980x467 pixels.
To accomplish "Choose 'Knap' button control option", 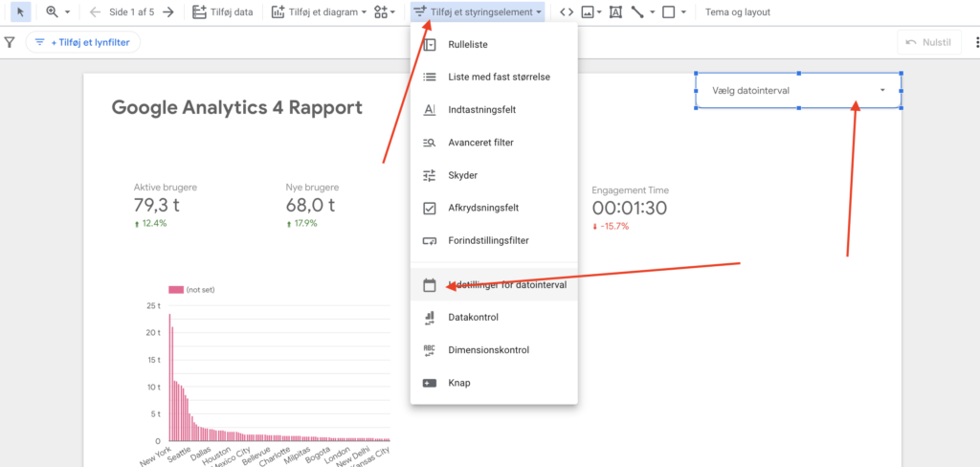I will 494,383.
